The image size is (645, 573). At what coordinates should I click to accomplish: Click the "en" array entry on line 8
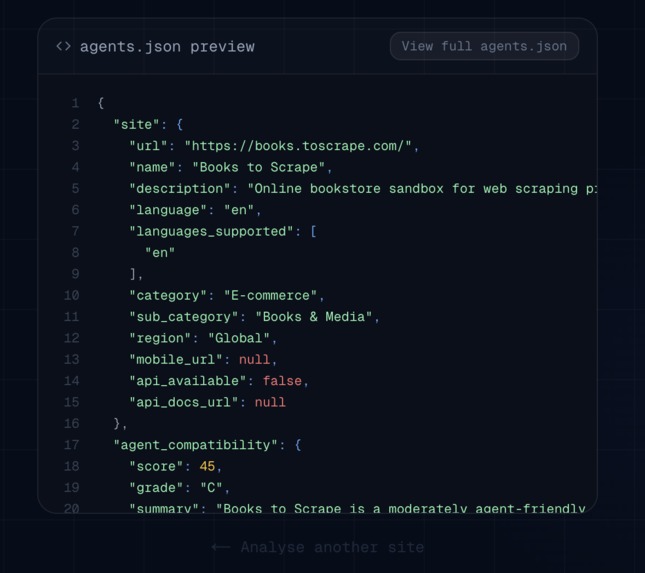click(x=160, y=253)
